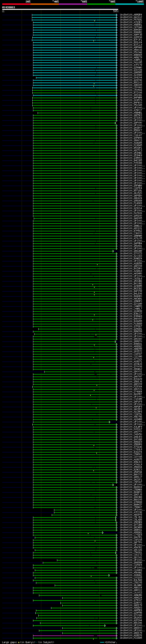Select hit label UniRef100_Q2PES6
Viewport: 146px width, 644px height.
pos(131,37)
